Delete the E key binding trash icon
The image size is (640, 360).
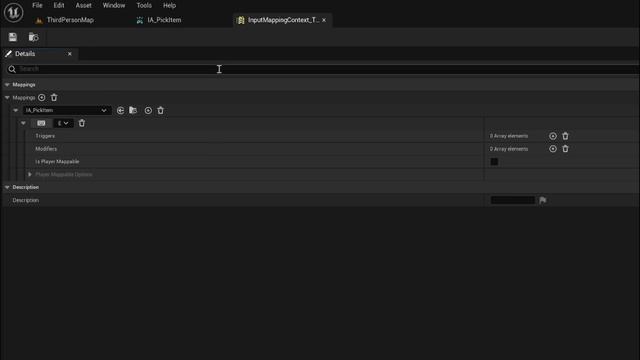tap(82, 123)
